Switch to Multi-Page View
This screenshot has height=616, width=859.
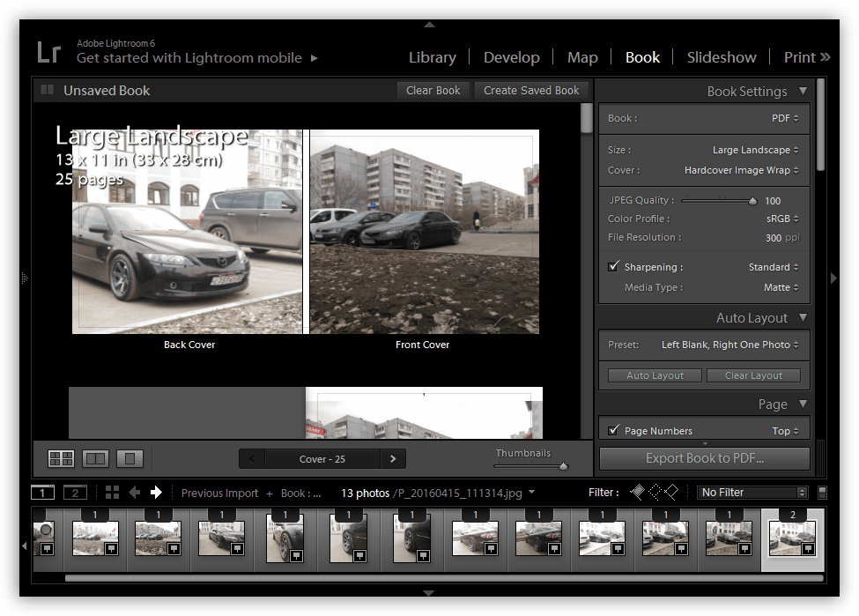[x=61, y=458]
